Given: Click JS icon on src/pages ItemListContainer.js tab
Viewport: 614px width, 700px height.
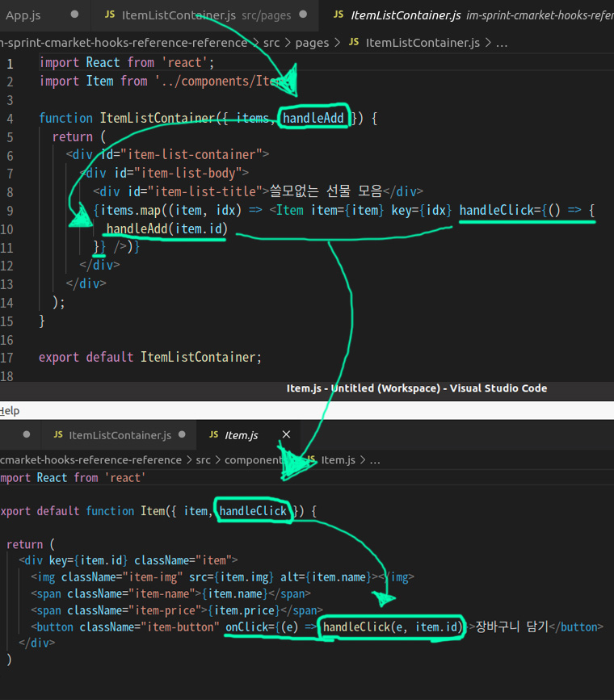Looking at the screenshot, I should (110, 15).
